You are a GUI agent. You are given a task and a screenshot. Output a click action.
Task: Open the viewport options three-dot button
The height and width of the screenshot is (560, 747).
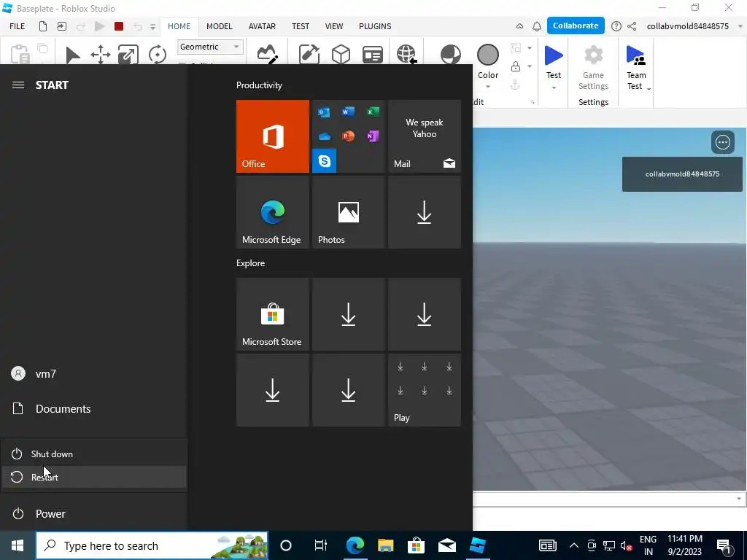click(x=722, y=142)
